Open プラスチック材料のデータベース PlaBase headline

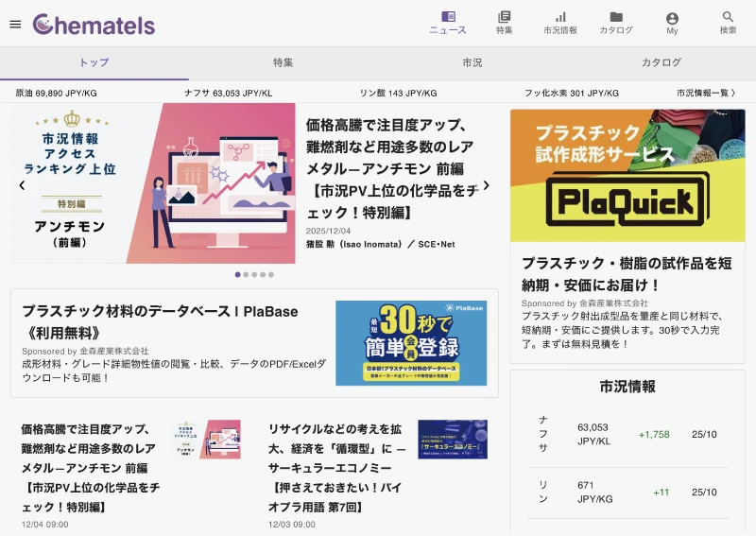(x=160, y=321)
